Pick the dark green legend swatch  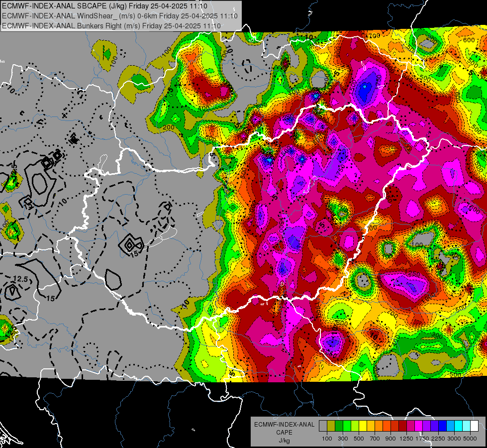[339, 426]
